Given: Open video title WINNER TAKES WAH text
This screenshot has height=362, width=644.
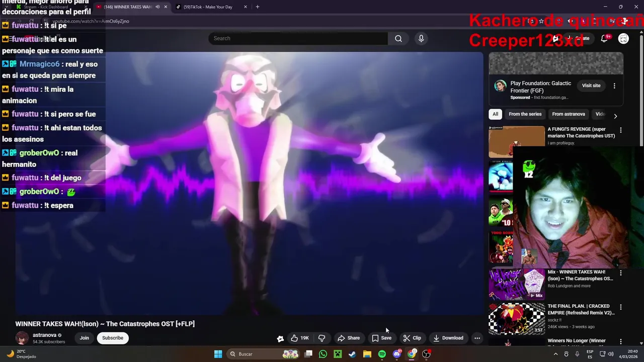Looking at the screenshot, I should coord(105,324).
